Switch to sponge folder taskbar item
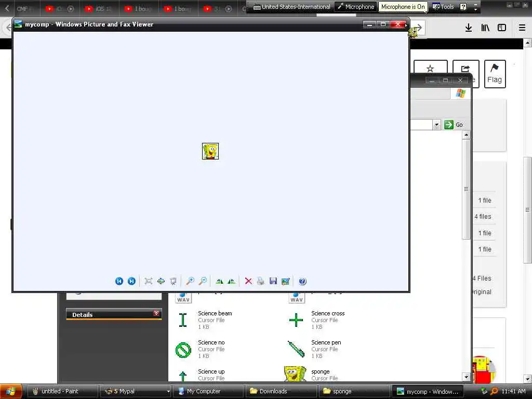This screenshot has width=532, height=399. tap(353, 391)
